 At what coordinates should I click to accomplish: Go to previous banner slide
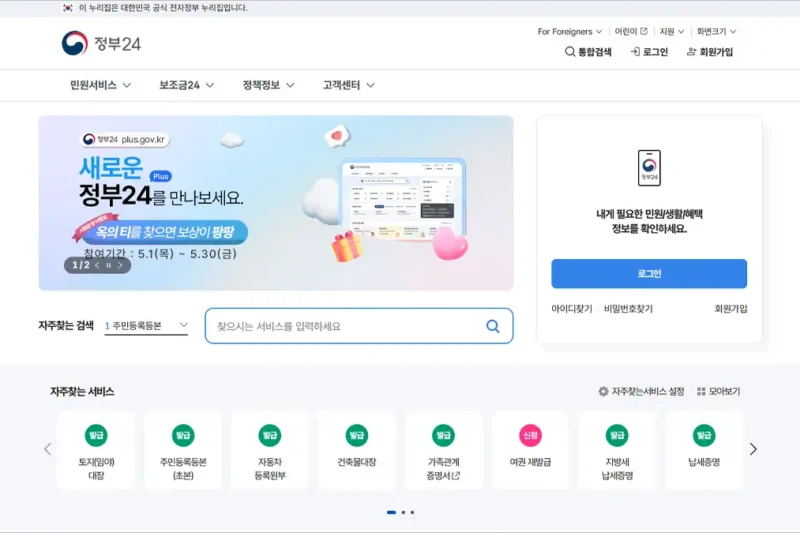pos(97,265)
